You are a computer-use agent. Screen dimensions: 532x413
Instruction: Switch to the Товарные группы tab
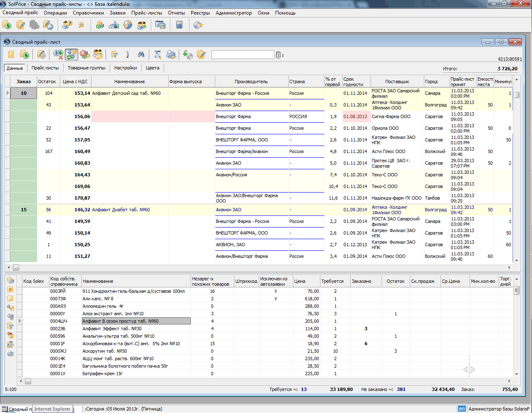(x=86, y=68)
